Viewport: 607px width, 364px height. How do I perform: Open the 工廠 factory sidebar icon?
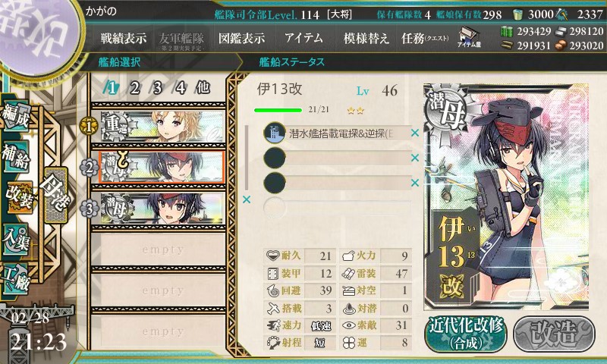pyautogui.click(x=16, y=278)
